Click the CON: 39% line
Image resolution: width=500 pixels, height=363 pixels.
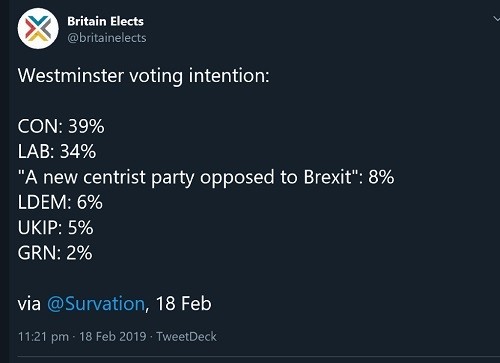coord(61,127)
